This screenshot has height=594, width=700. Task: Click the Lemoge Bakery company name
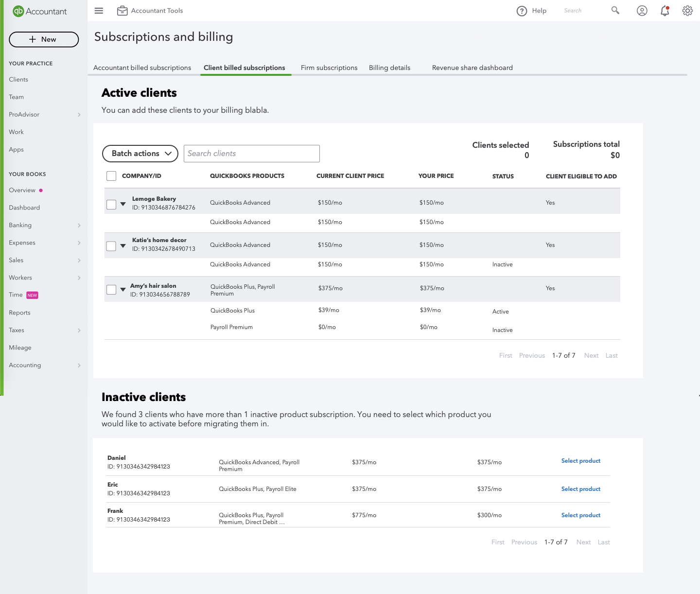point(154,199)
